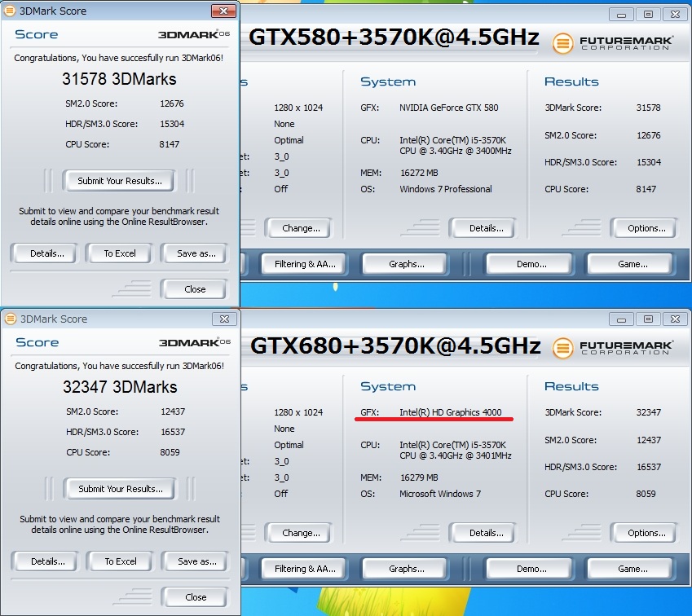Open Details in the top 3DMark Score dialog
This screenshot has height=616, width=692.
tap(46, 253)
